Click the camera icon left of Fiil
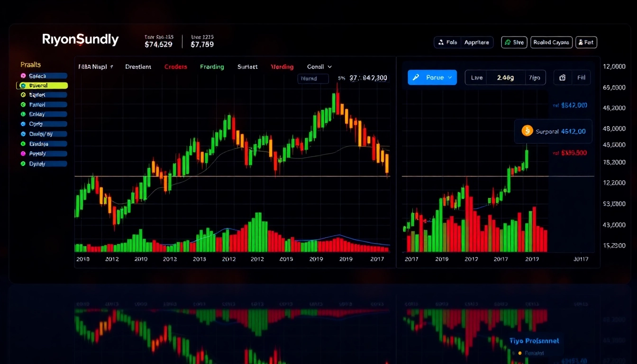This screenshot has height=364, width=637. (563, 78)
